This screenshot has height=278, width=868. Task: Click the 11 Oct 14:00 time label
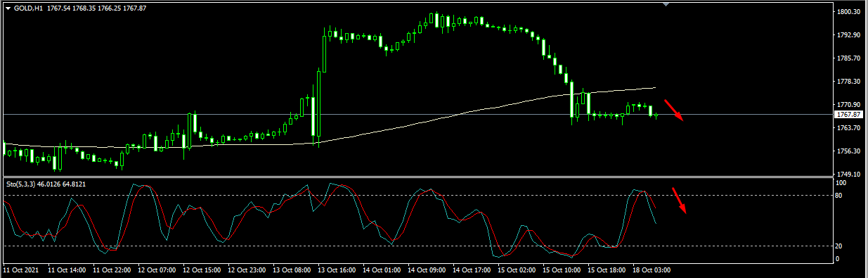[67, 270]
